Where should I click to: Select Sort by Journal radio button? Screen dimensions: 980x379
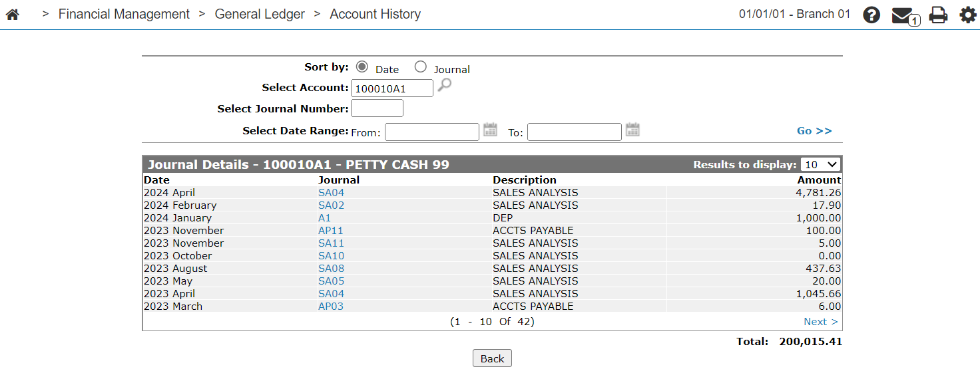[x=420, y=66]
